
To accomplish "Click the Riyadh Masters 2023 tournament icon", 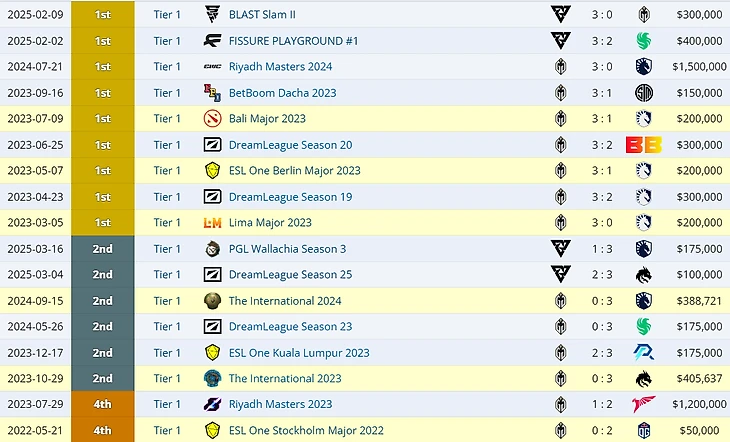I will point(212,405).
